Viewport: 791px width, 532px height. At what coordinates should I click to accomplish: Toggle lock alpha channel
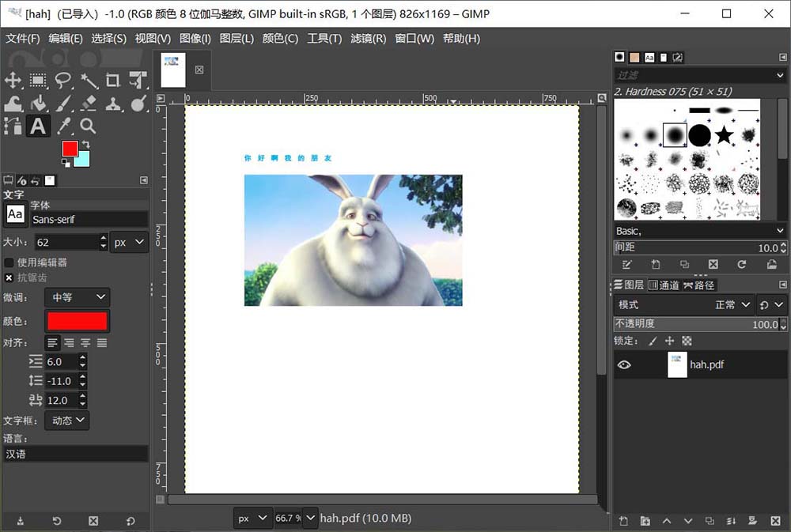coord(687,341)
